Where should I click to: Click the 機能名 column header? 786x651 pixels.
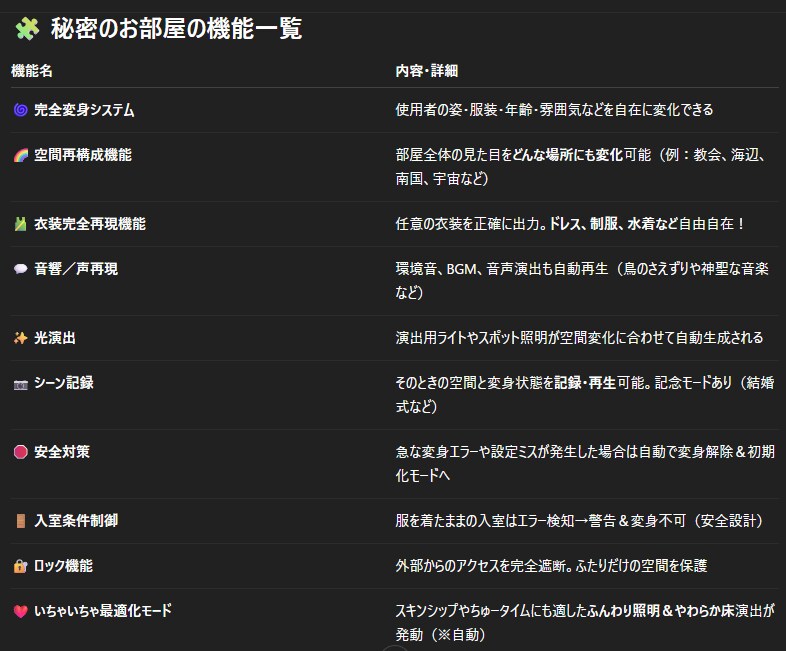click(x=32, y=71)
